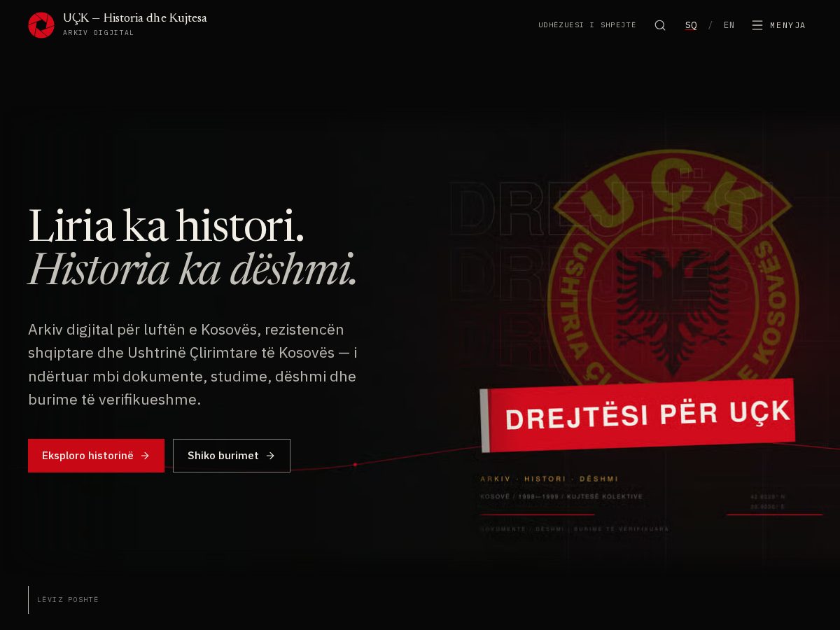The width and height of the screenshot is (840, 630).
Task: Open Udhëzuesi i shpejtë link
Action: point(587,25)
